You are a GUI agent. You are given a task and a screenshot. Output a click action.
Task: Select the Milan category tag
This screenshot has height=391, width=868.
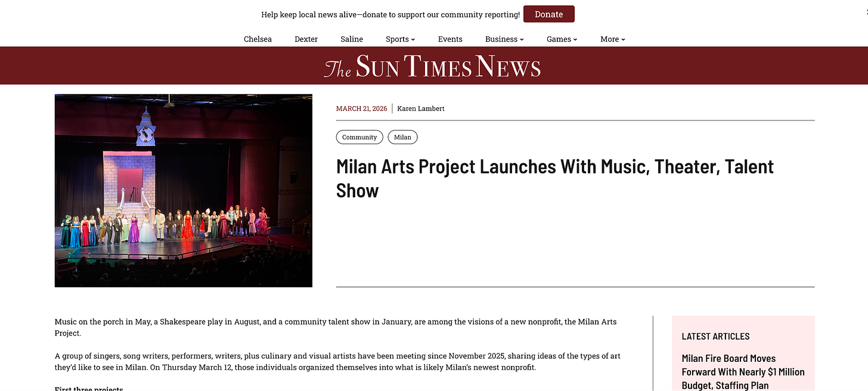[x=402, y=137]
